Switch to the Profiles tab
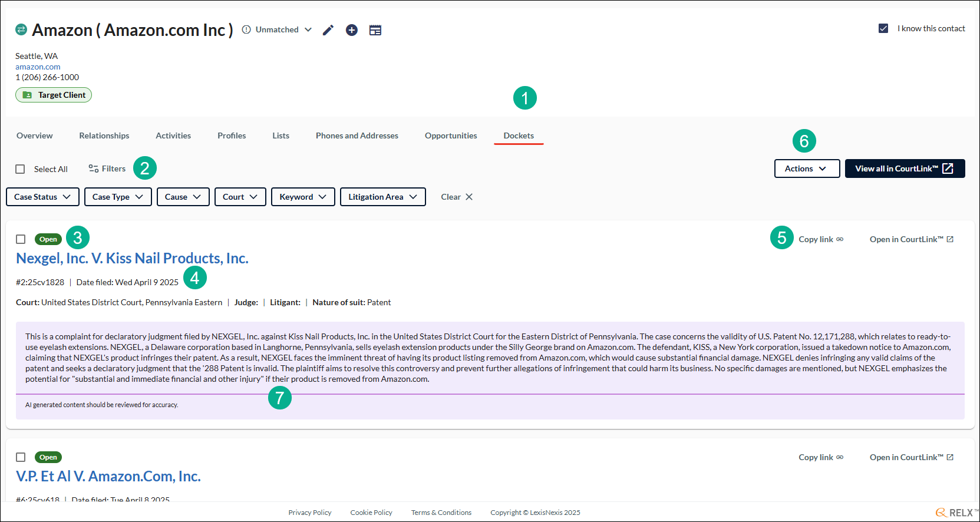980x522 pixels. tap(232, 136)
